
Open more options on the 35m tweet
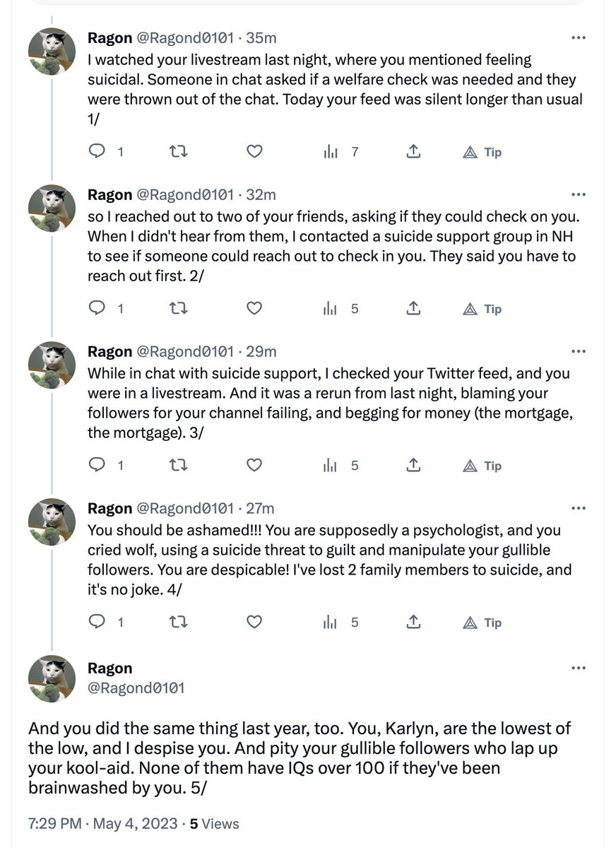click(578, 37)
